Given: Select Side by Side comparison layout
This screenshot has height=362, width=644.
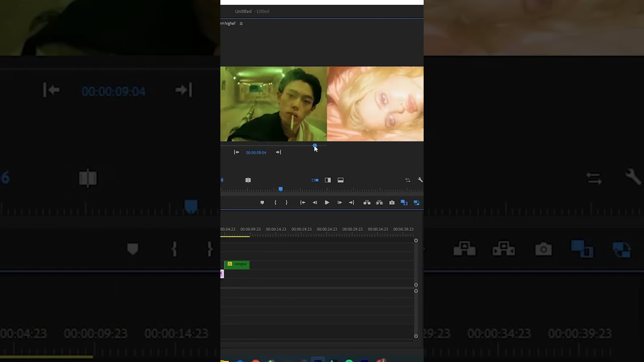Looking at the screenshot, I should point(315,180).
